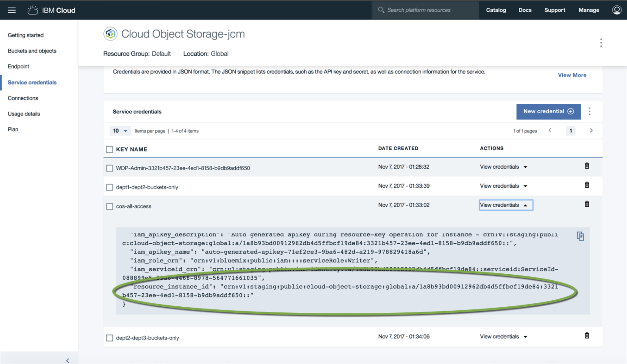Viewport: 627px width, 364px height.
Task: Click the copy credentials icon
Action: coord(580,236)
